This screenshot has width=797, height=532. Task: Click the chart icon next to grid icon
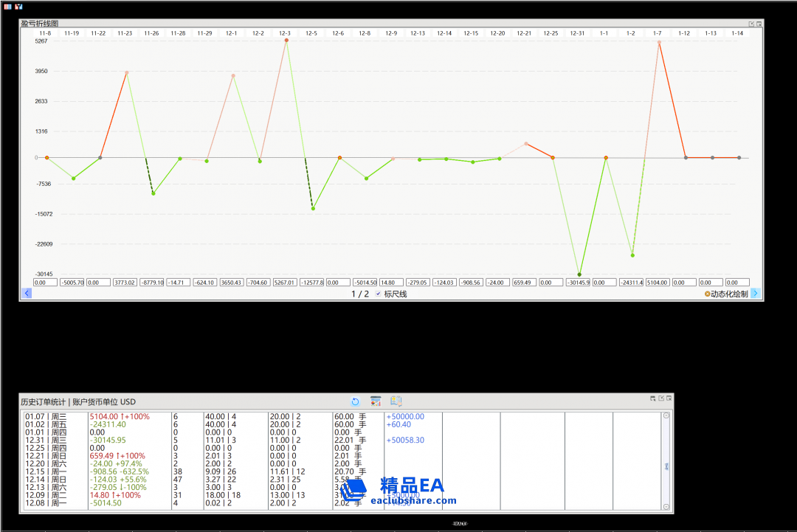coord(18,6)
